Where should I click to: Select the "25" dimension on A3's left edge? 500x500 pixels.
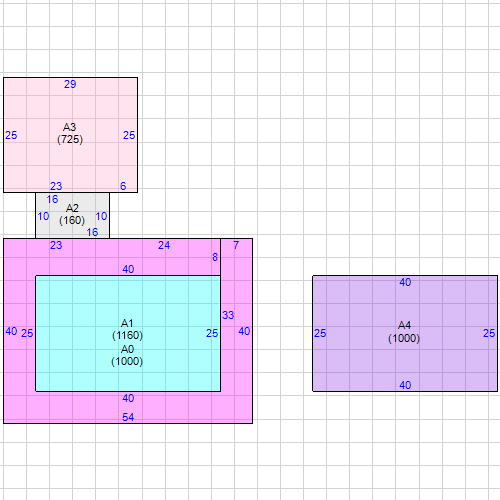(x=11, y=135)
